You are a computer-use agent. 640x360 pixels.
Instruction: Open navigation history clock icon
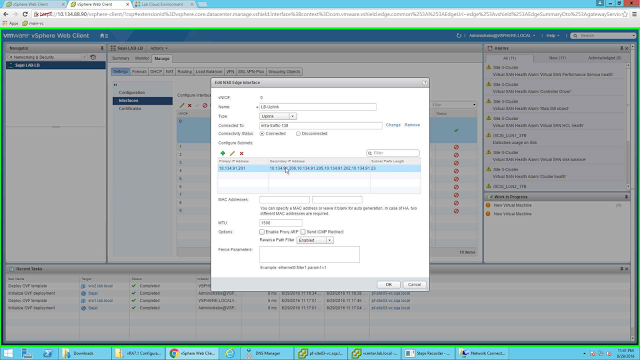pos(93,57)
